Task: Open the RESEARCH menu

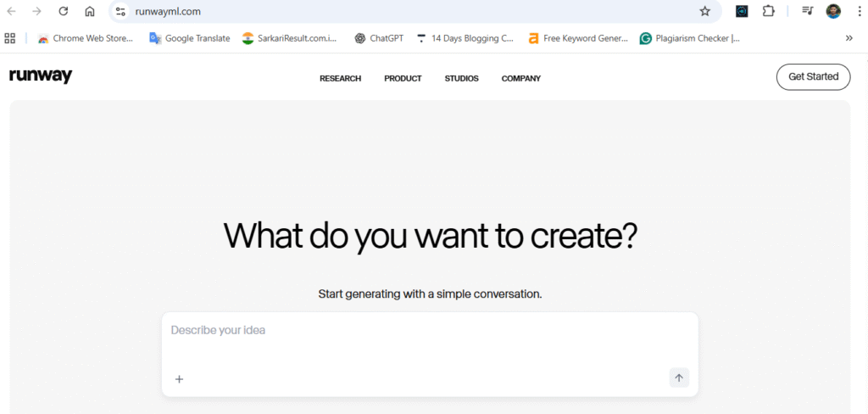Action: point(341,79)
